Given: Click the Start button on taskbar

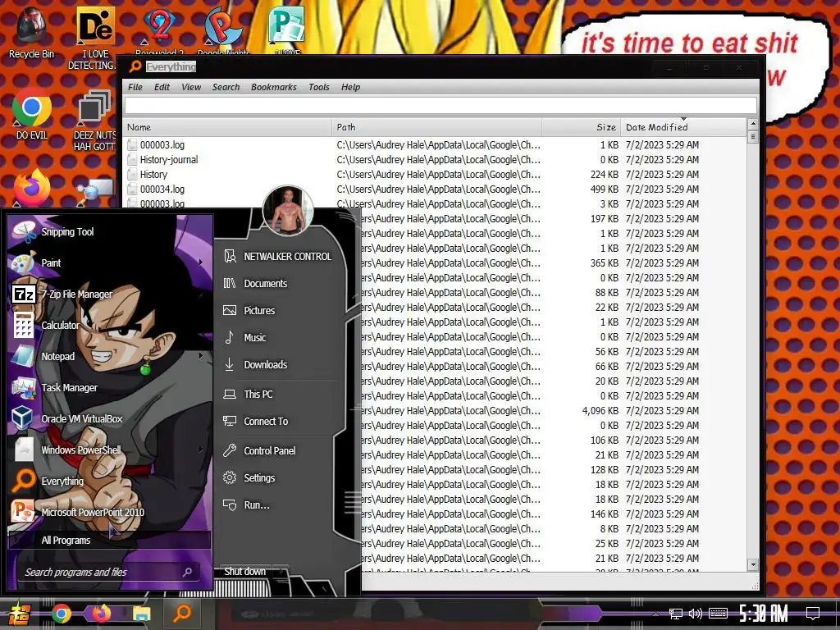Looking at the screenshot, I should pos(18,614).
